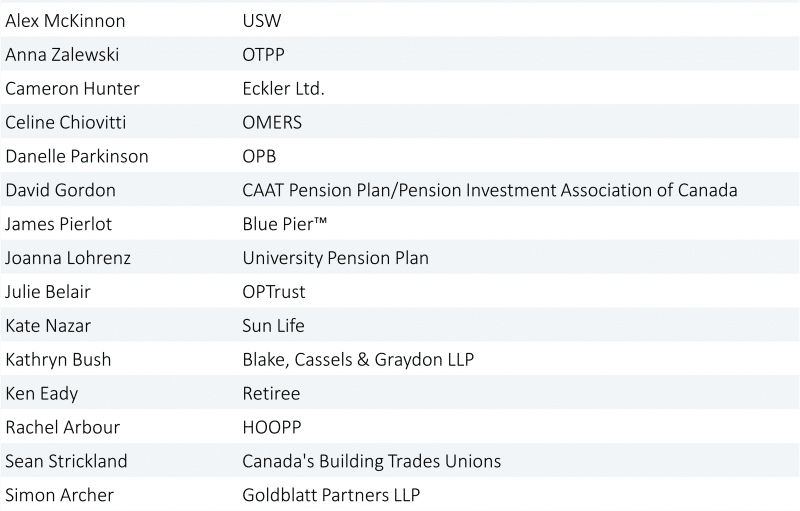Select the OTPP cell

tap(265, 54)
